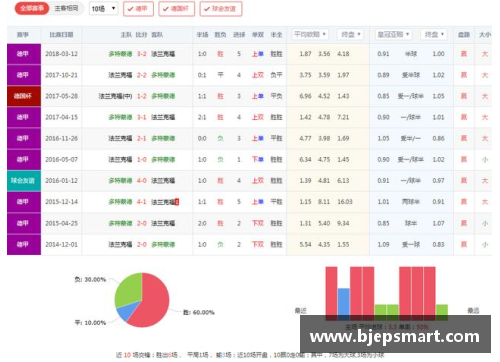Open the 10场 match count dropdown
500x362 pixels.
coord(103,9)
